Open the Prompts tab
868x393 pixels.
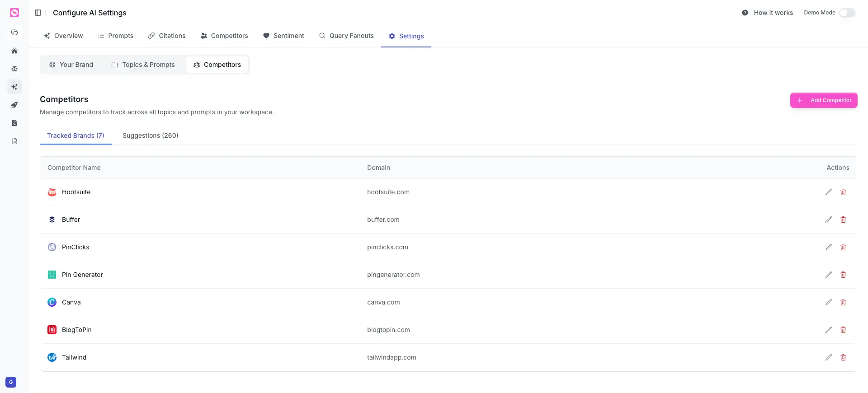116,36
